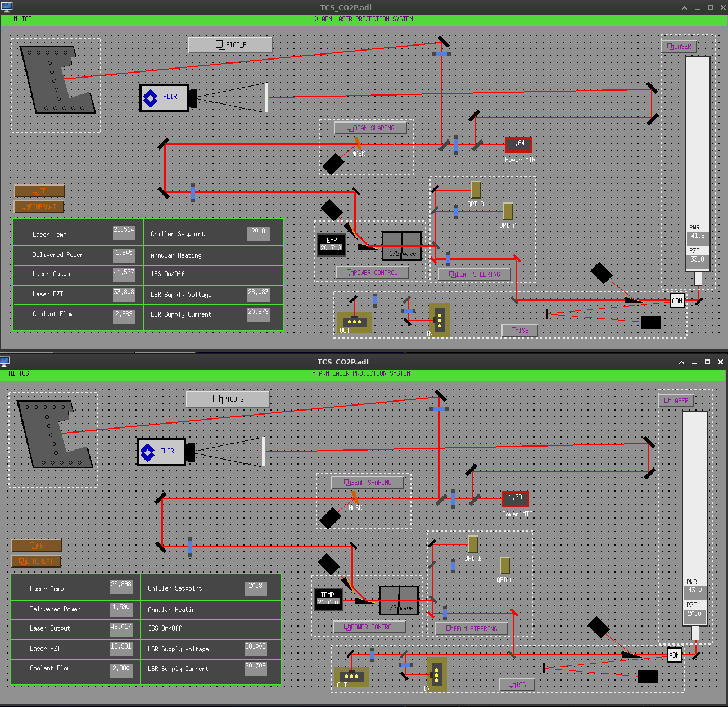Select the QPD B detector in Y-arm
This screenshot has width=728, height=707.
(x=473, y=544)
